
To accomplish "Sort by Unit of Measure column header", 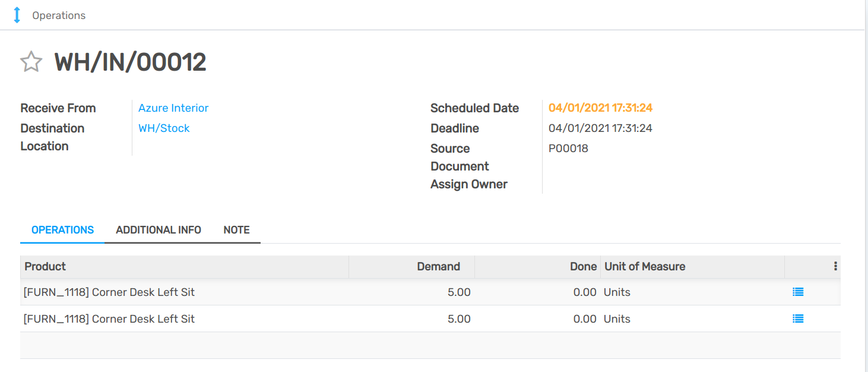I will tap(645, 267).
